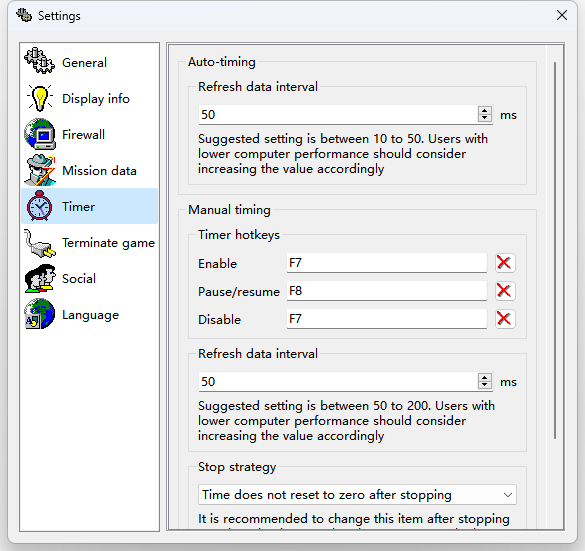Open General settings via gears icon

pos(40,60)
